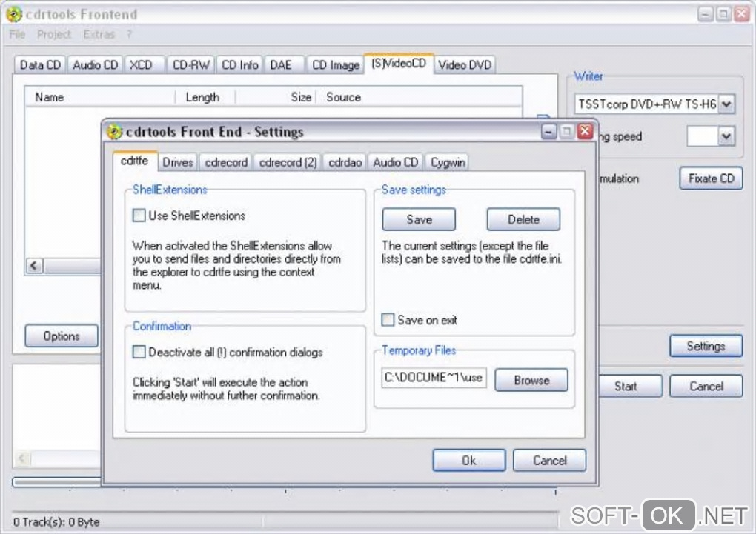
Task: Open the CD-RW tab
Action: [191, 65]
